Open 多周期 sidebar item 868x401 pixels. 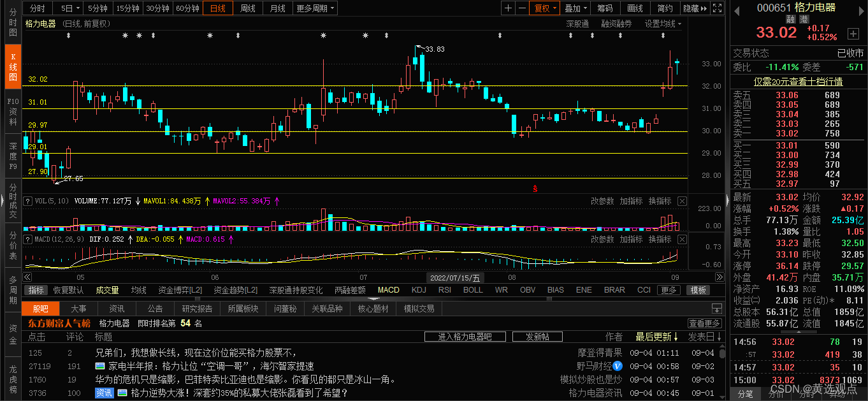13,289
